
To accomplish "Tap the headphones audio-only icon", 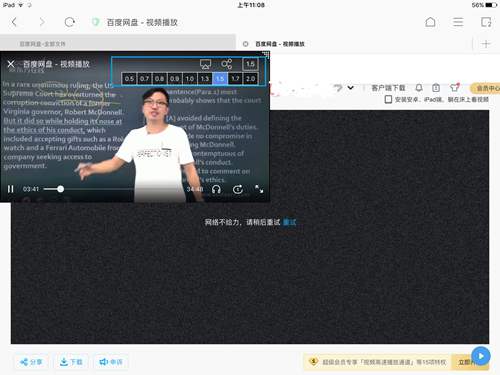I will click(216, 189).
